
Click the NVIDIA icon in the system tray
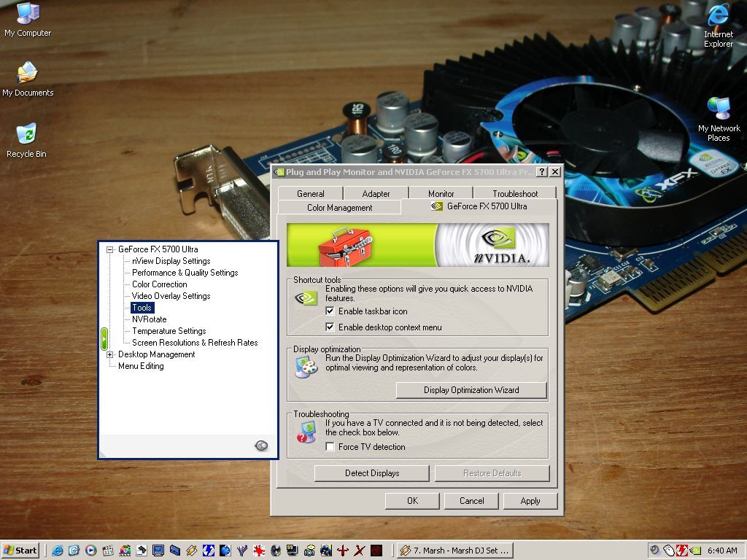pos(695,551)
